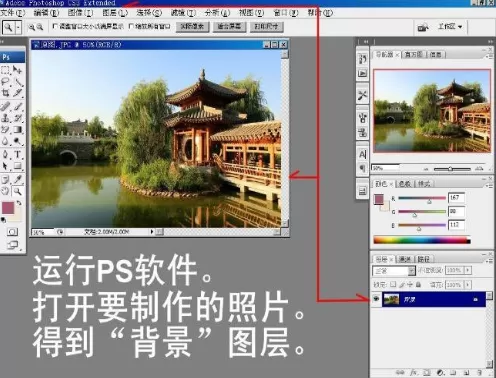Screen dimensions: 496x378
Task: Open Tool Presets icon in dock
Action: pos(362,96)
